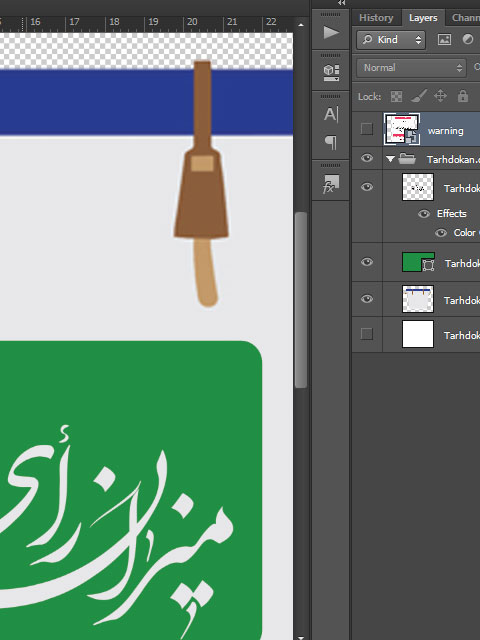The height and width of the screenshot is (640, 480).
Task: Open the Normal blend mode dropdown
Action: coord(411,68)
